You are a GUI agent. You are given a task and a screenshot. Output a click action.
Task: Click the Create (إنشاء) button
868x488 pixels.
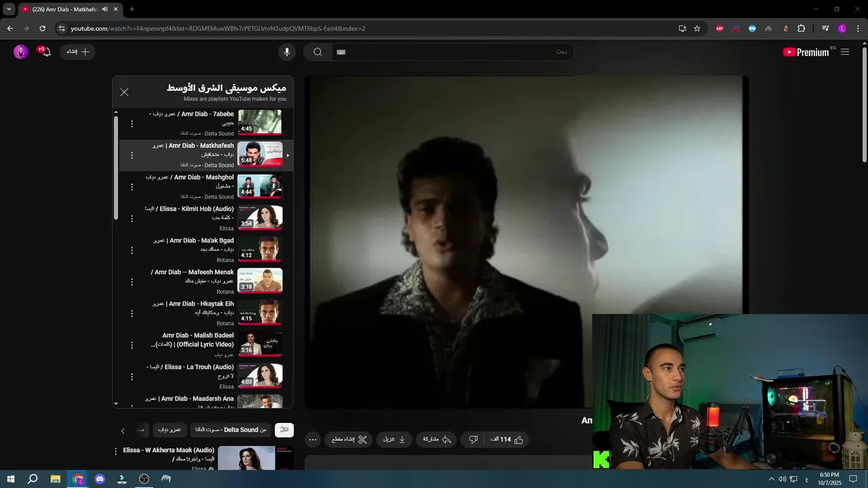[77, 52]
